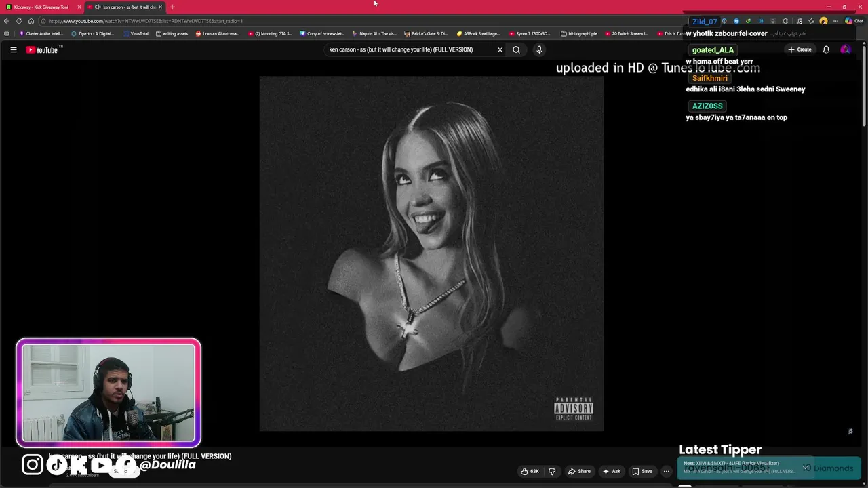Clear the YouTube search box text
The width and height of the screenshot is (868, 488).
tap(500, 49)
